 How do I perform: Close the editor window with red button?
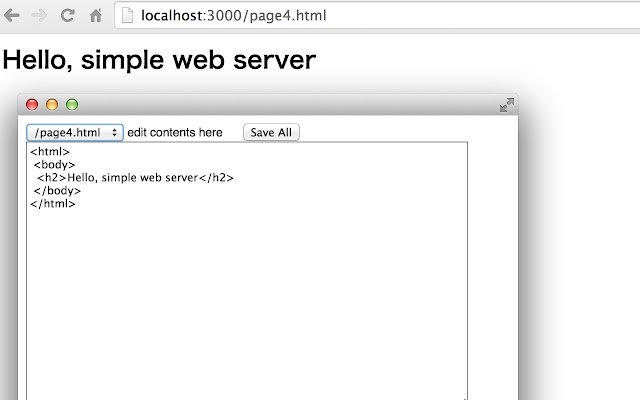[x=32, y=104]
